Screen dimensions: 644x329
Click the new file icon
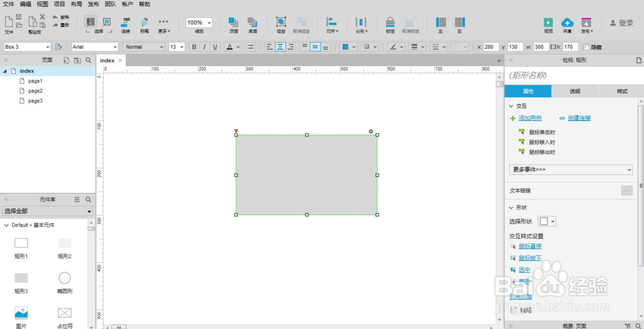point(8,21)
